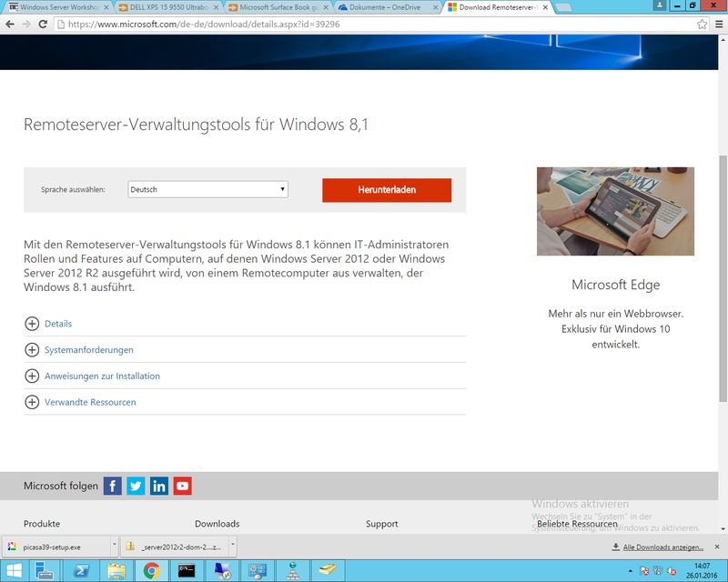
Task: Open Microsoft's YouTube page icon
Action: pyautogui.click(x=183, y=486)
